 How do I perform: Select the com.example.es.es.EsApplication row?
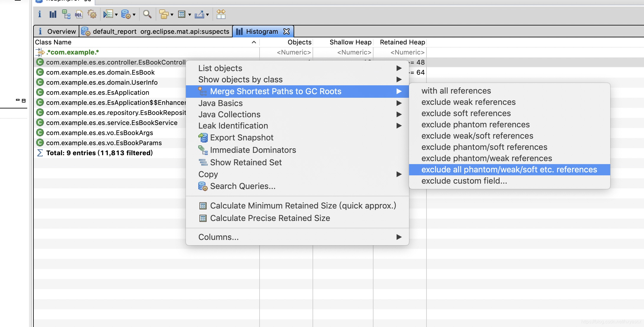point(110,92)
